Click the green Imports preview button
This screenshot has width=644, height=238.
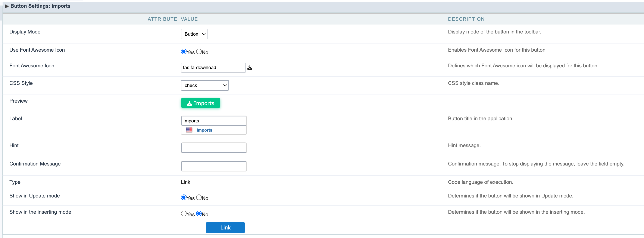[200, 103]
